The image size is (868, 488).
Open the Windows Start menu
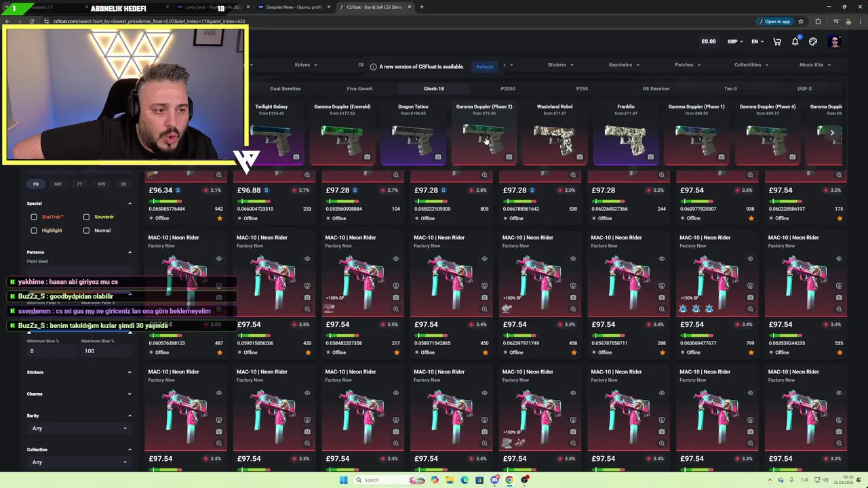[343, 480]
